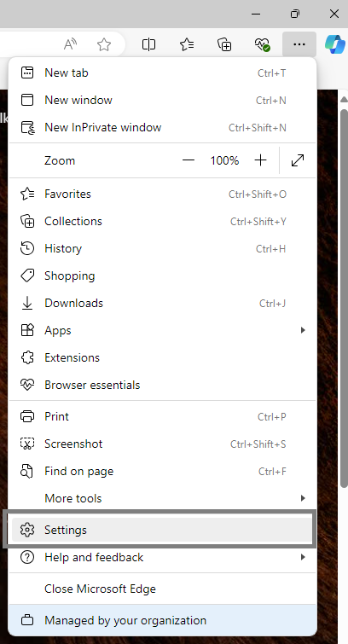Expand the Help and feedback submenu arrow
The height and width of the screenshot is (644, 348).
coord(303,557)
